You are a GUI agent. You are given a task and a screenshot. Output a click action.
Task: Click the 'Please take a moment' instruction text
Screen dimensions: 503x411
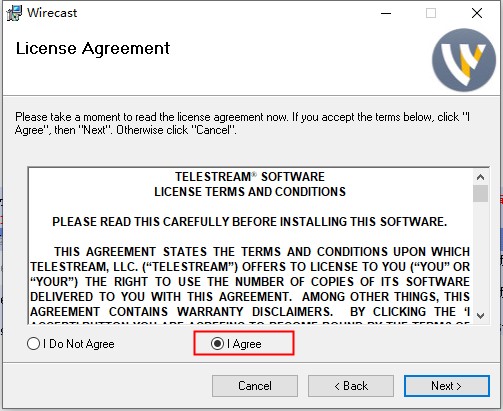coord(242,123)
